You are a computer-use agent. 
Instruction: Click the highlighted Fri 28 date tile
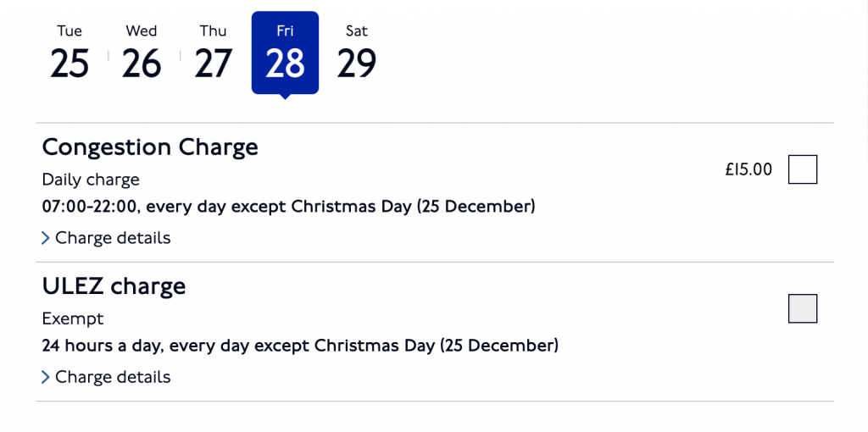click(x=285, y=53)
